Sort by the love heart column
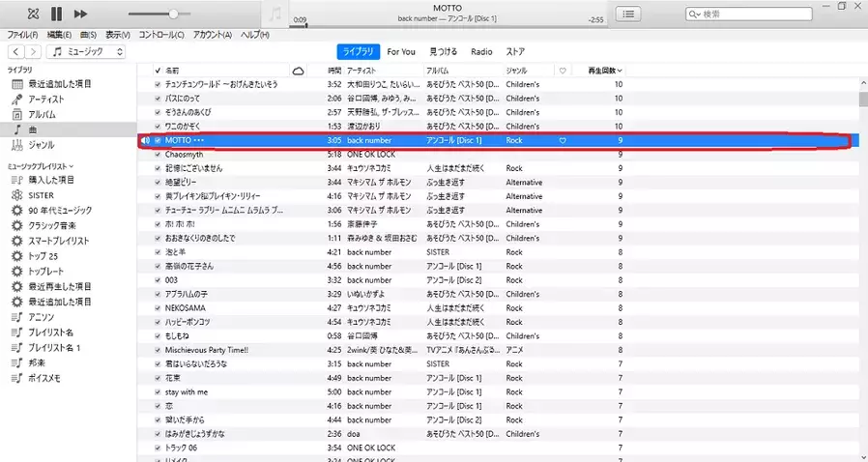 pos(563,71)
